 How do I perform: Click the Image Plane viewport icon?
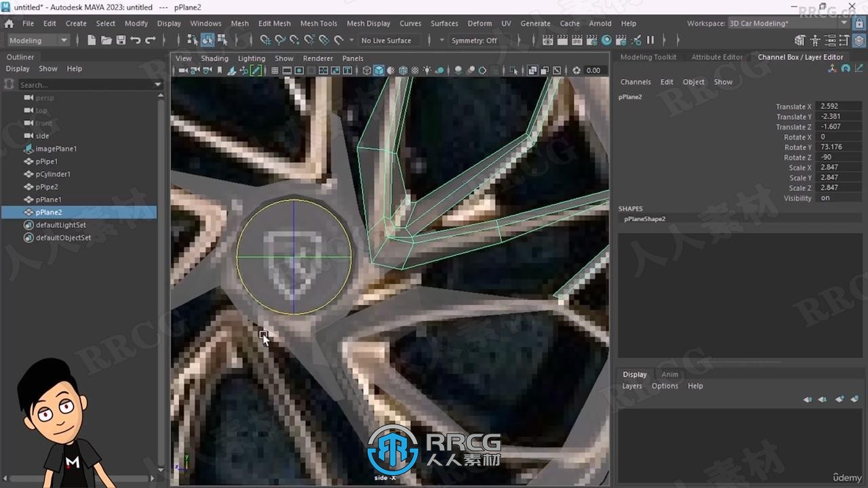tap(231, 70)
